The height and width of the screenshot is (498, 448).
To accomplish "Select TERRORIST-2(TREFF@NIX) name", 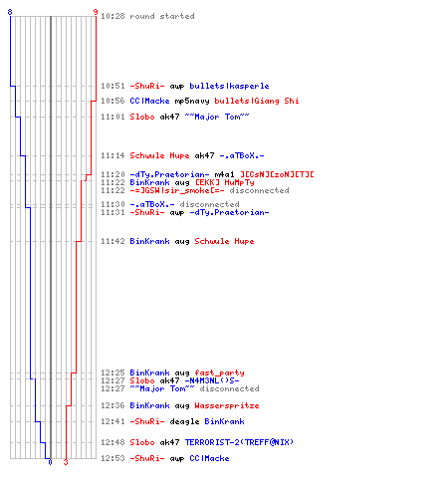I will 239,442.
